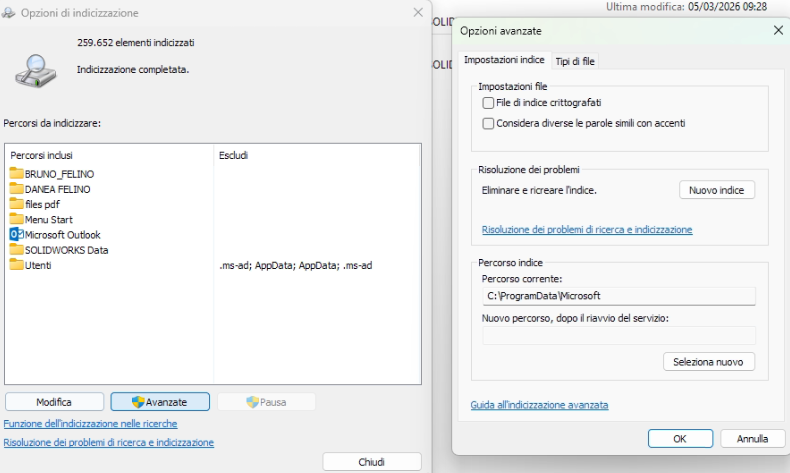Image resolution: width=790 pixels, height=473 pixels.
Task: Open the Tipi di file tab
Action: coord(575,61)
